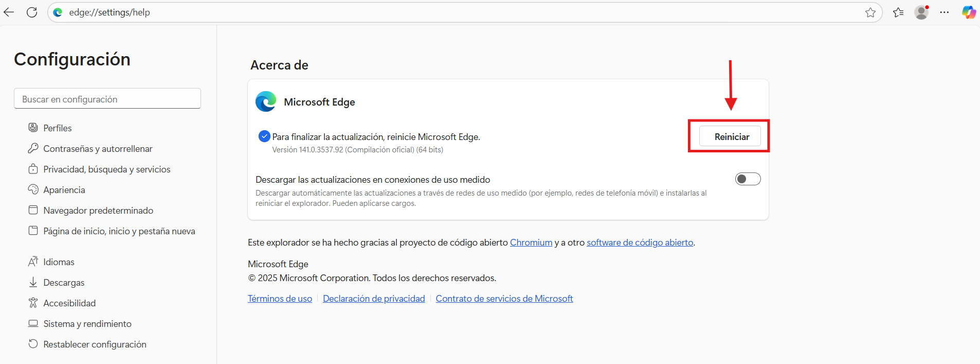The image size is (980, 364).
Task: Add page to favorites star icon
Action: [x=870, y=12]
